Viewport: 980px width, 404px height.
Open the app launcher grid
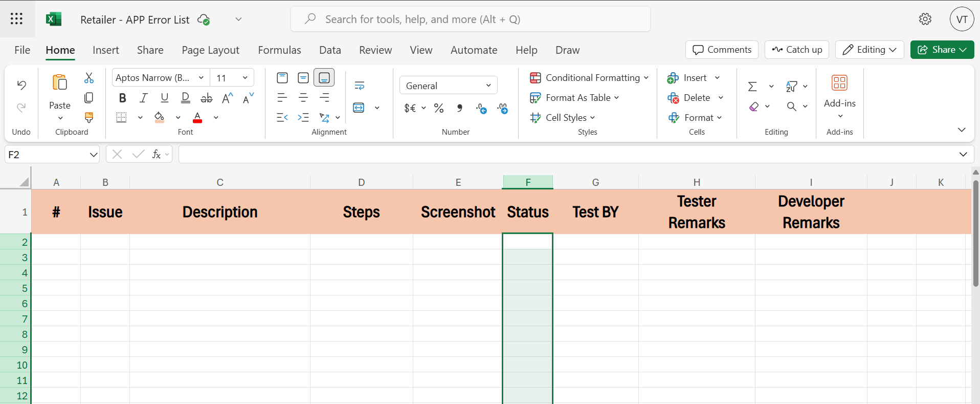point(16,19)
